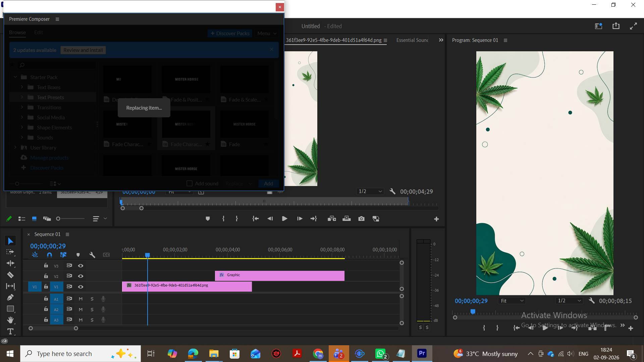Click Export Frame camera icon

[361, 219]
